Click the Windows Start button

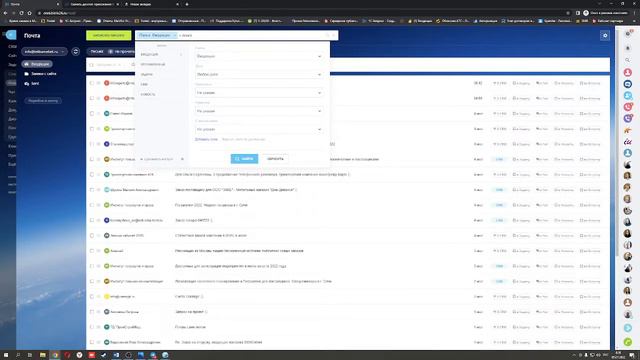pos(6,355)
